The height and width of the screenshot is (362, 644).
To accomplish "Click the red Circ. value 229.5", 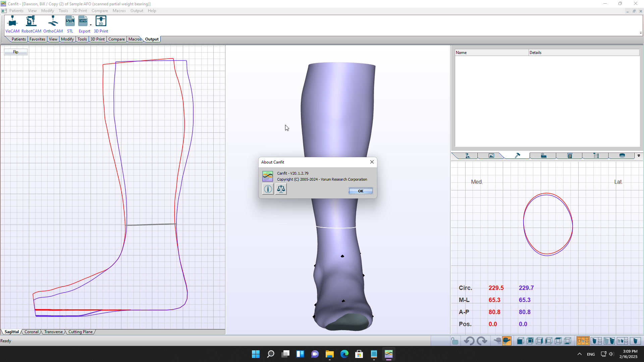I will (496, 288).
